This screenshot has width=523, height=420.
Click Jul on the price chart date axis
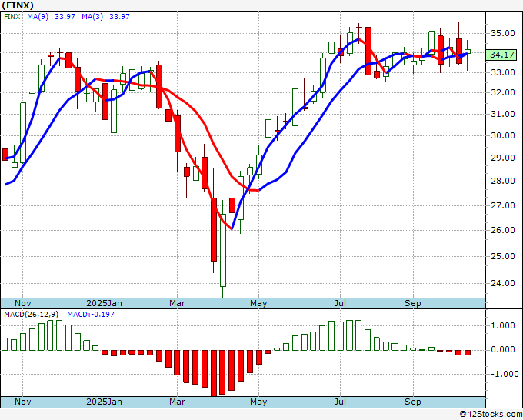click(x=340, y=303)
